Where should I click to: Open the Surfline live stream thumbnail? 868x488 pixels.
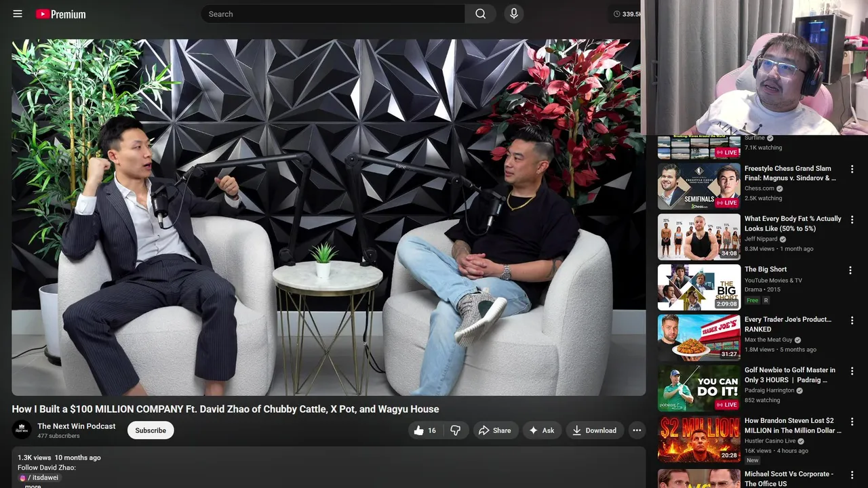[x=699, y=147]
